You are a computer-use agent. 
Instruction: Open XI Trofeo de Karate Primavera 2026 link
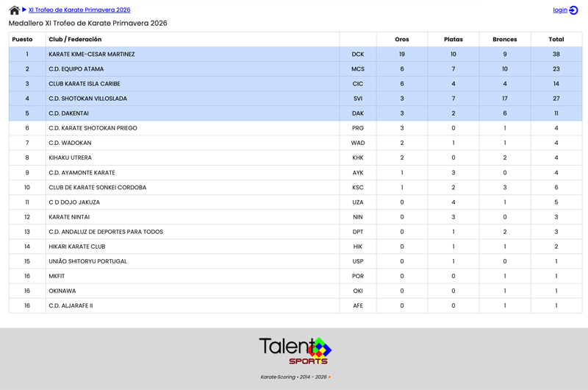[x=79, y=10]
